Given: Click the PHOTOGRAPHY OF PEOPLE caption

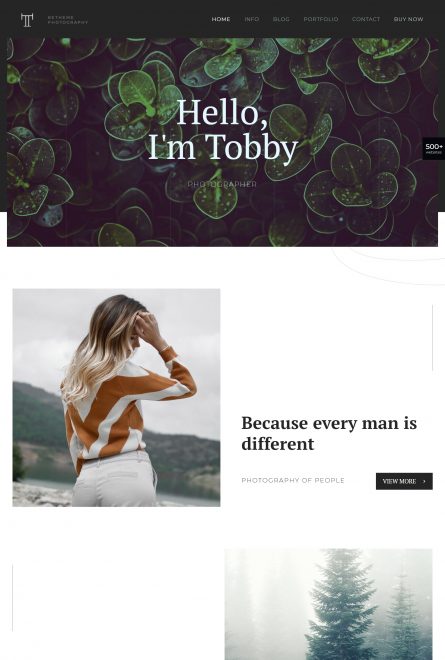Looking at the screenshot, I should tap(293, 480).
